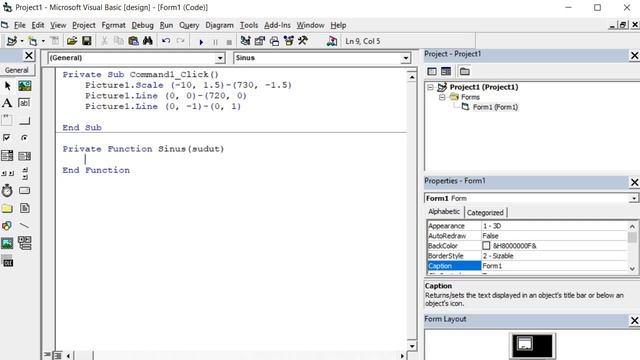This screenshot has width=640, height=360.
Task: Save the project with the floppy disk icon
Action: coord(87,41)
